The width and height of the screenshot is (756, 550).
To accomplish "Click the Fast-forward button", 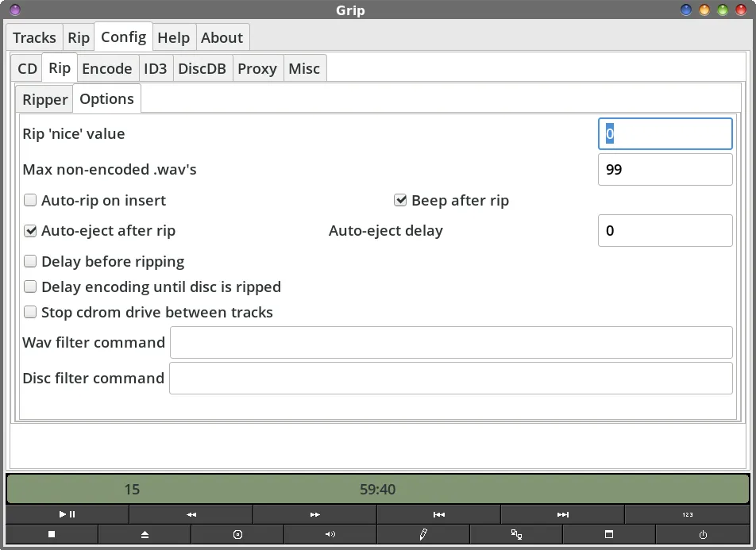I will [314, 514].
